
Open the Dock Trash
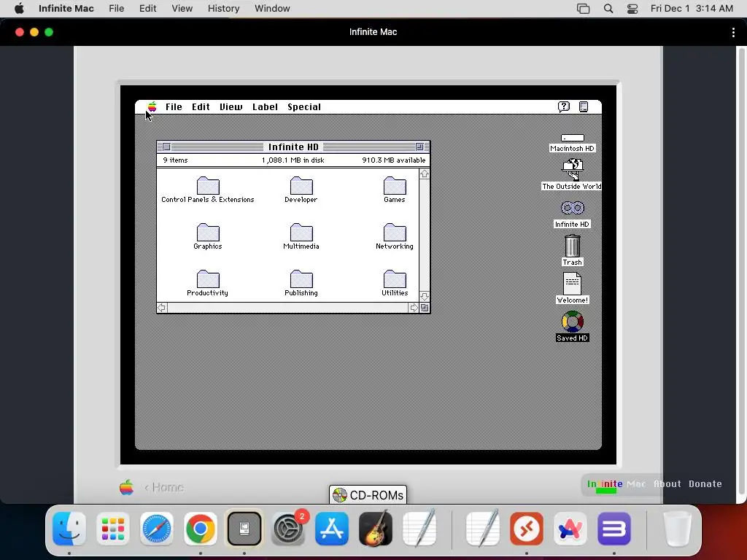coord(677,528)
